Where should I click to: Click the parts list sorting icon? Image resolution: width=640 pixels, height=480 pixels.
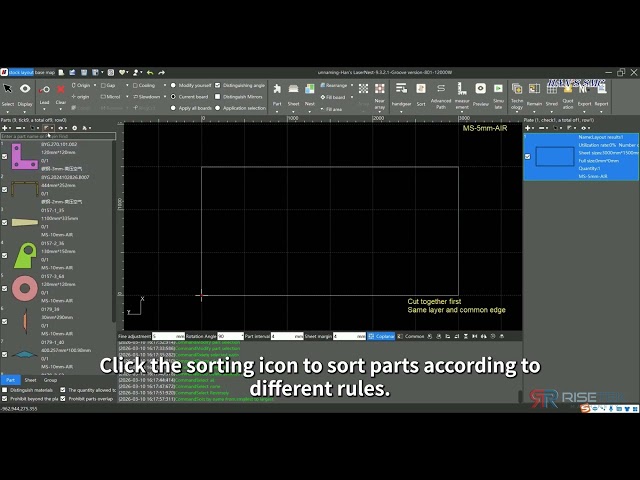[47, 128]
